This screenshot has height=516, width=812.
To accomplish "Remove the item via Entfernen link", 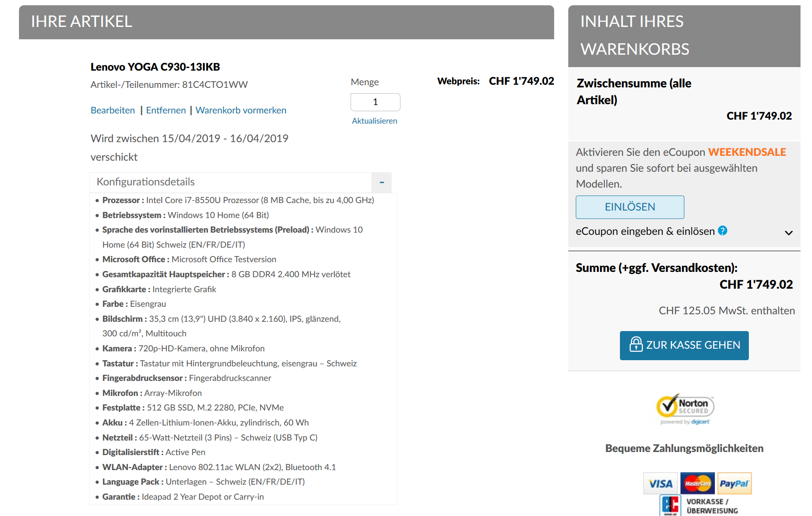I will (x=166, y=110).
